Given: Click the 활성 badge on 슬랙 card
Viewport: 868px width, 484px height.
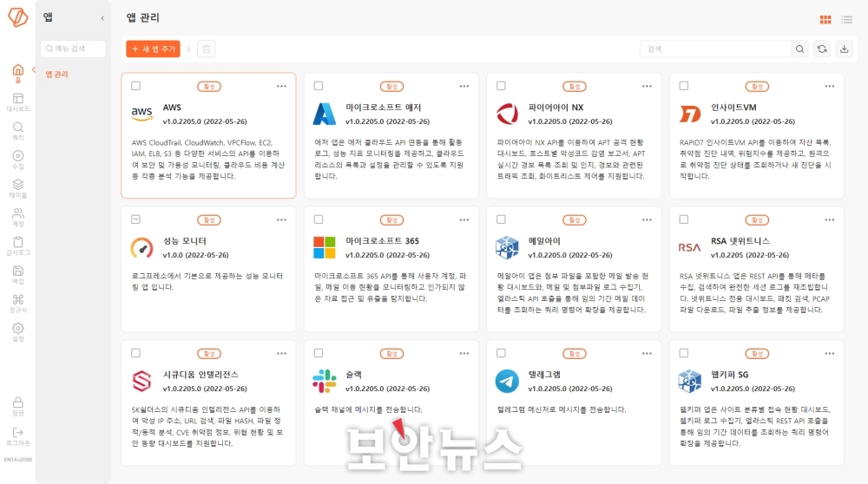Looking at the screenshot, I should tap(392, 353).
